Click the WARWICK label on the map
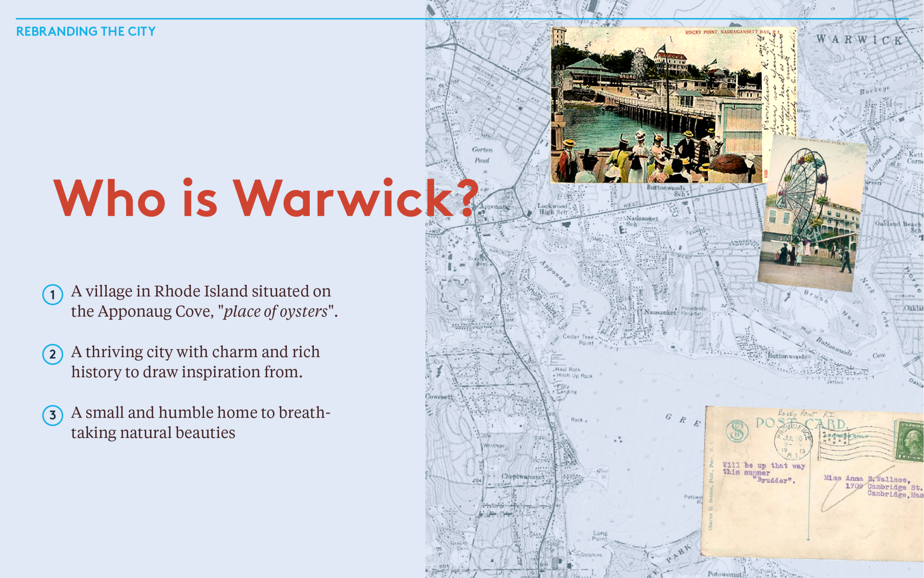This screenshot has height=578, width=924. [x=859, y=39]
